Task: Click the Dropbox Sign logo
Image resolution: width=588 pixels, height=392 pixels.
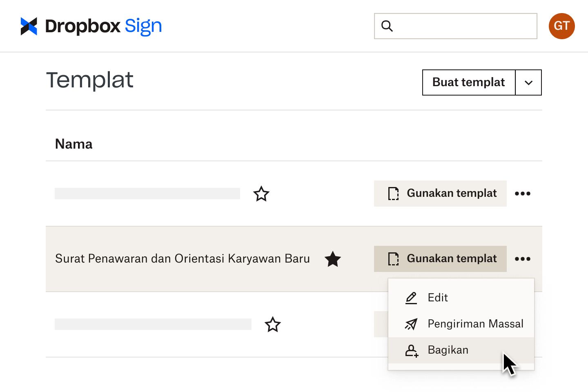Action: [x=91, y=26]
